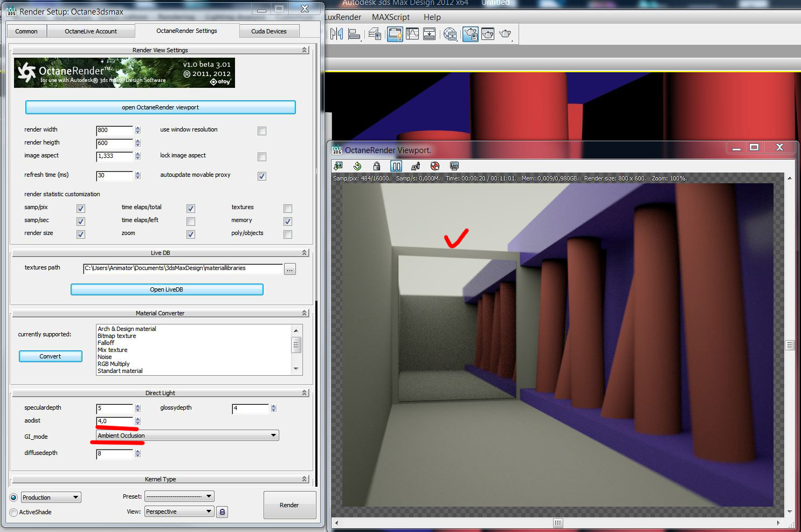Toggle use window resolution checkbox
This screenshot has width=801, height=532.
262,131
